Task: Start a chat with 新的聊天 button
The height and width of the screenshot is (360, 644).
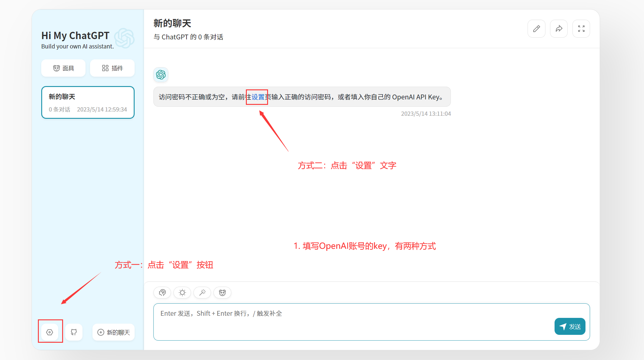Action: [x=114, y=332]
